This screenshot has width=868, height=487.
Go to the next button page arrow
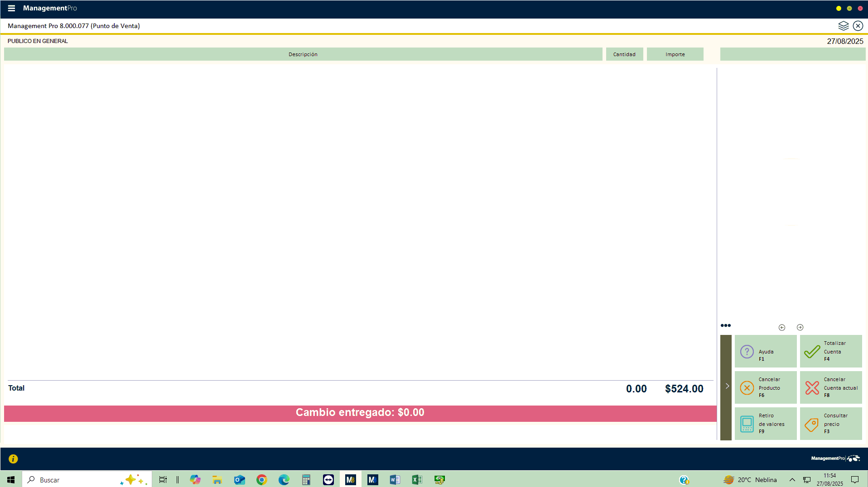[x=800, y=327]
